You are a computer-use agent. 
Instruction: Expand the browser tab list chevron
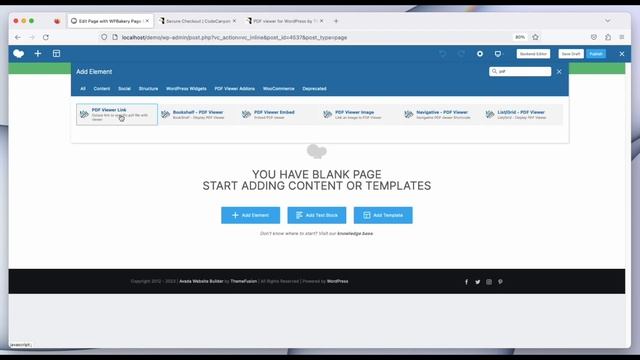[x=608, y=21]
